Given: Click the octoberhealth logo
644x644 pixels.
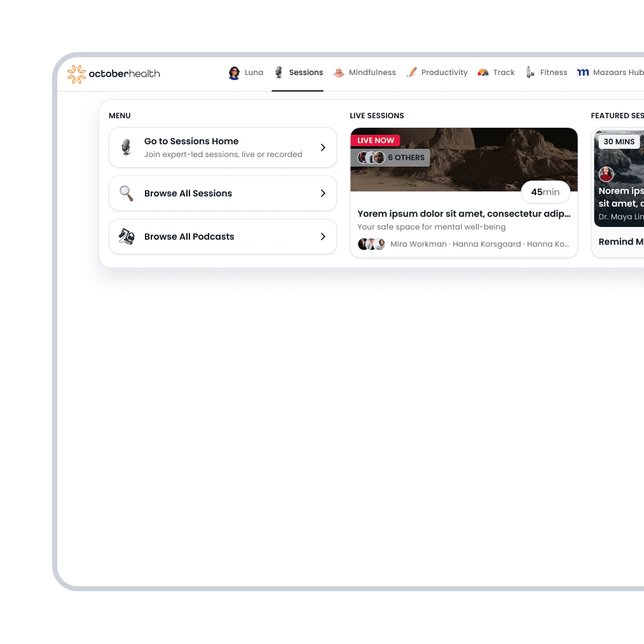Looking at the screenshot, I should coord(113,74).
